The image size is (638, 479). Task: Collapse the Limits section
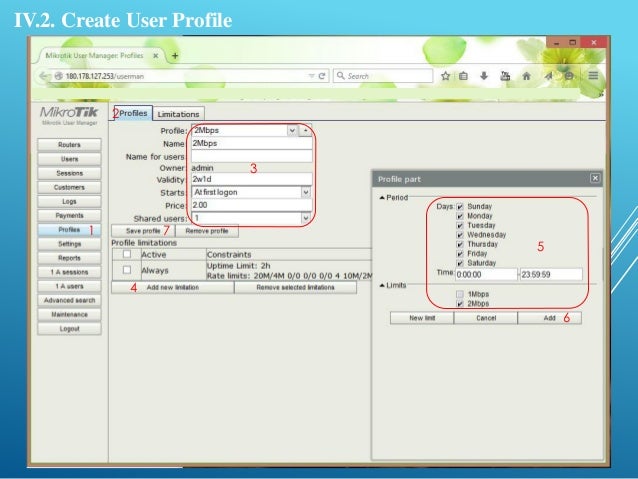click(x=382, y=285)
